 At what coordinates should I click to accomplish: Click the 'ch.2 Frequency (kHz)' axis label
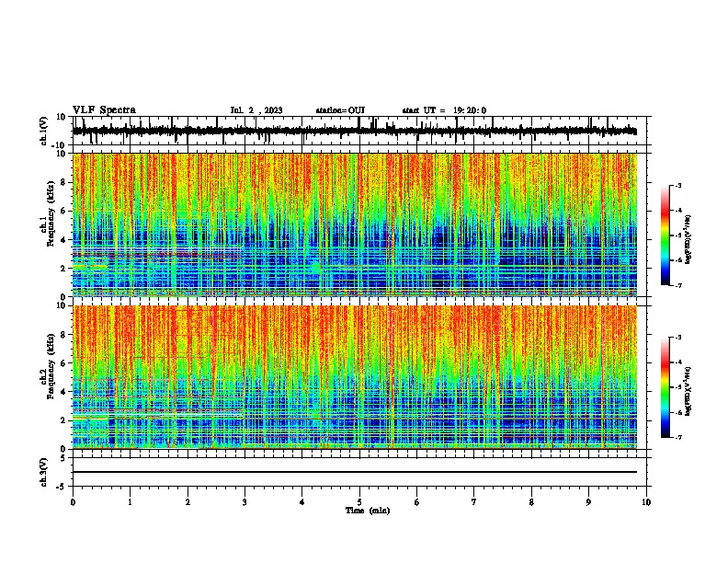[x=48, y=366]
